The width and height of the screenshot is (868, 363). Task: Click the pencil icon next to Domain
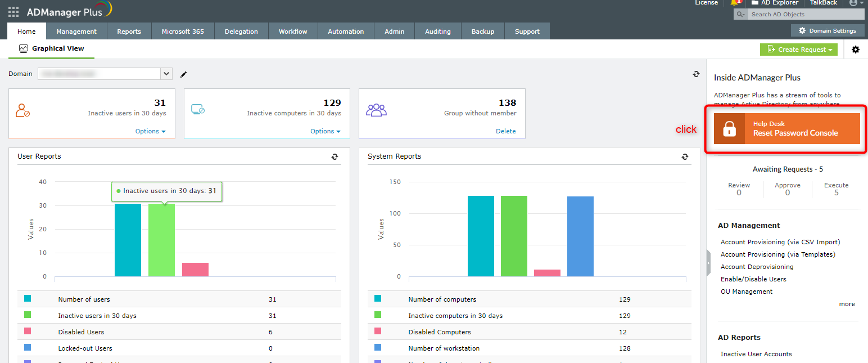[183, 74]
